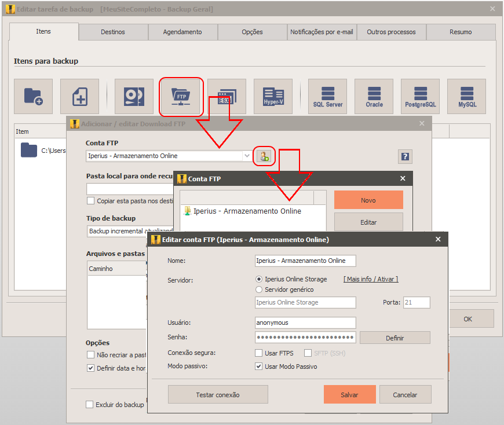Viewport: 504px width, 425px height.
Task: Uncheck Usar Modo Passivo
Action: pyautogui.click(x=259, y=366)
